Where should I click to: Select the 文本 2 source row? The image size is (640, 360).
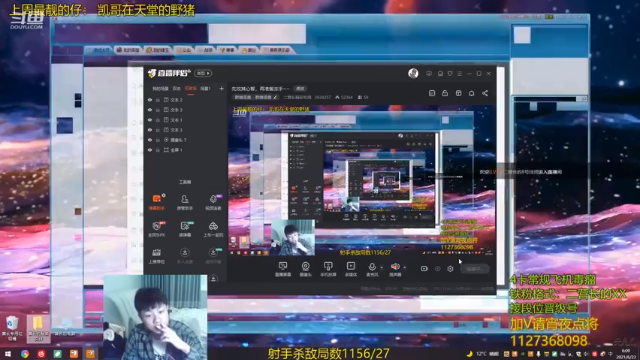coord(186,100)
